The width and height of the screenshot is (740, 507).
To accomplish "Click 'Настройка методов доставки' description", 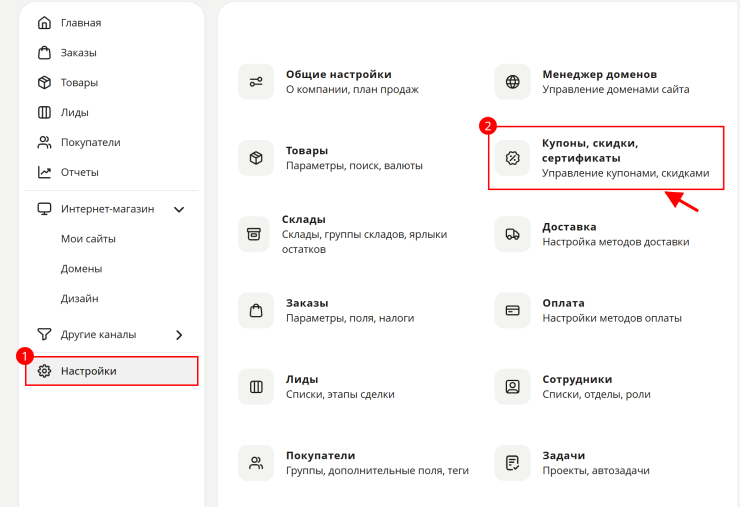I will (x=616, y=242).
